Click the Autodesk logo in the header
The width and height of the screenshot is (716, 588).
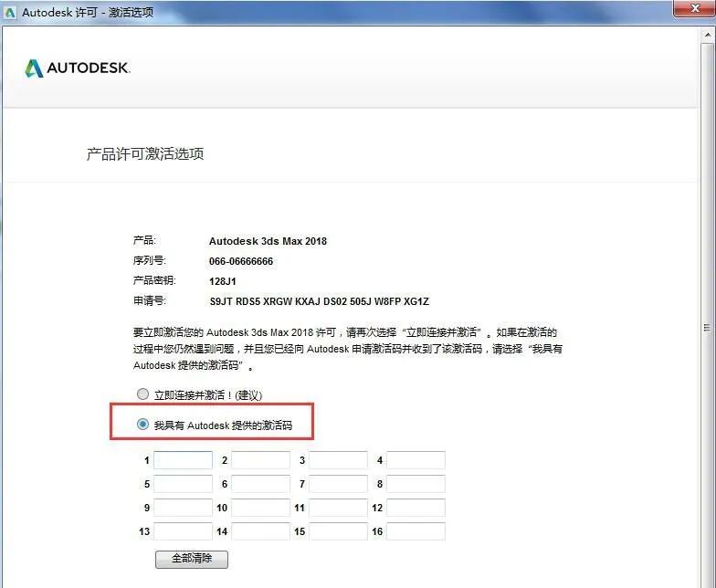pos(77,68)
